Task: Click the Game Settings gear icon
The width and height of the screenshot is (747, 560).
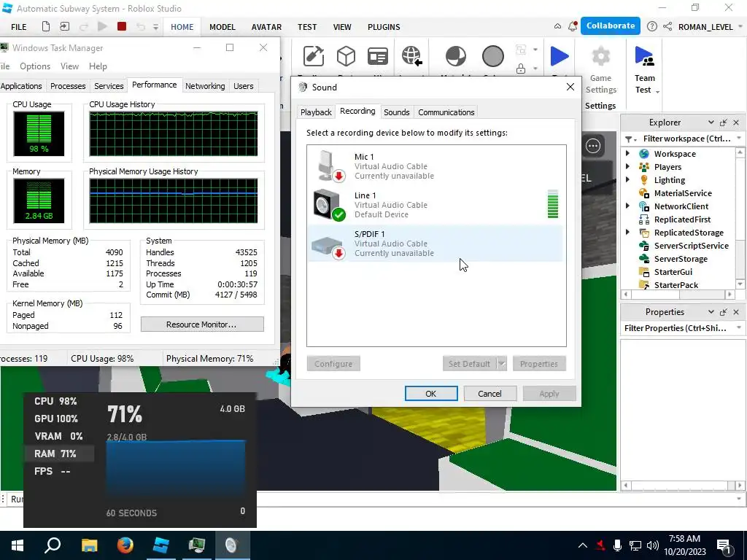Action: click(601, 56)
